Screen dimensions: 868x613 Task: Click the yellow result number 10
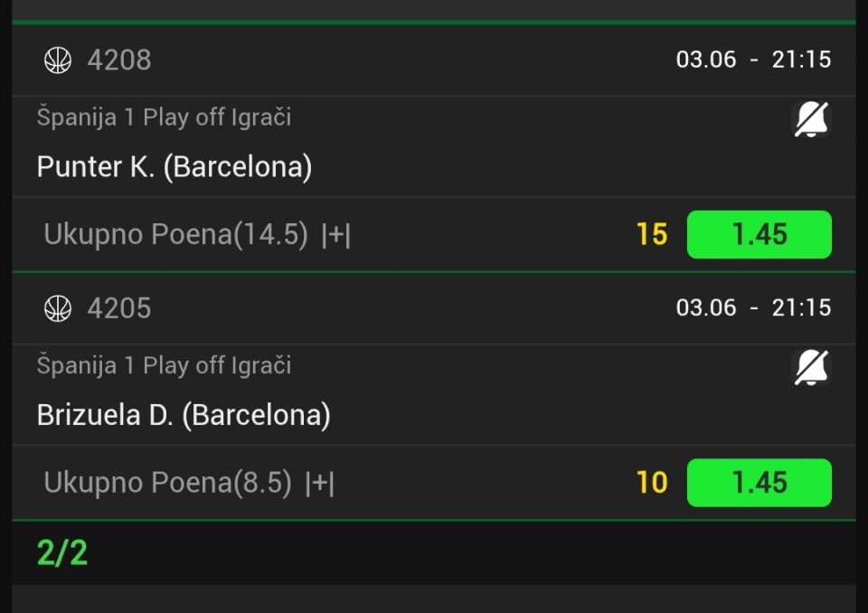(652, 483)
